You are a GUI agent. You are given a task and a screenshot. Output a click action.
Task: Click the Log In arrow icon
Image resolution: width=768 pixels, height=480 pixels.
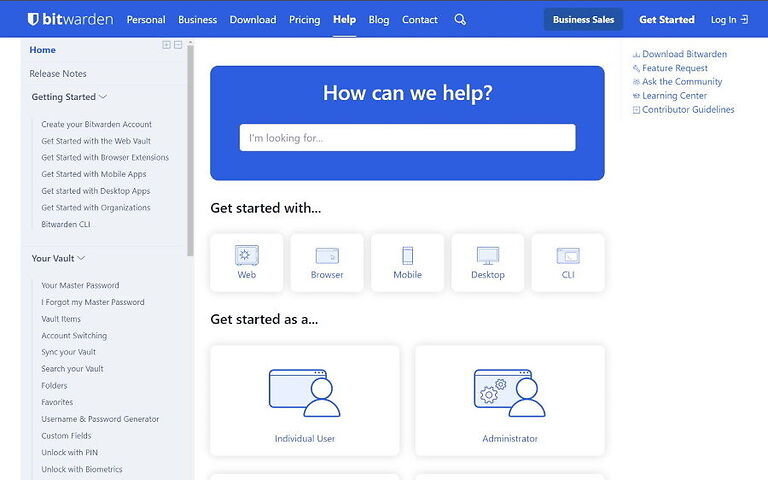(x=744, y=20)
